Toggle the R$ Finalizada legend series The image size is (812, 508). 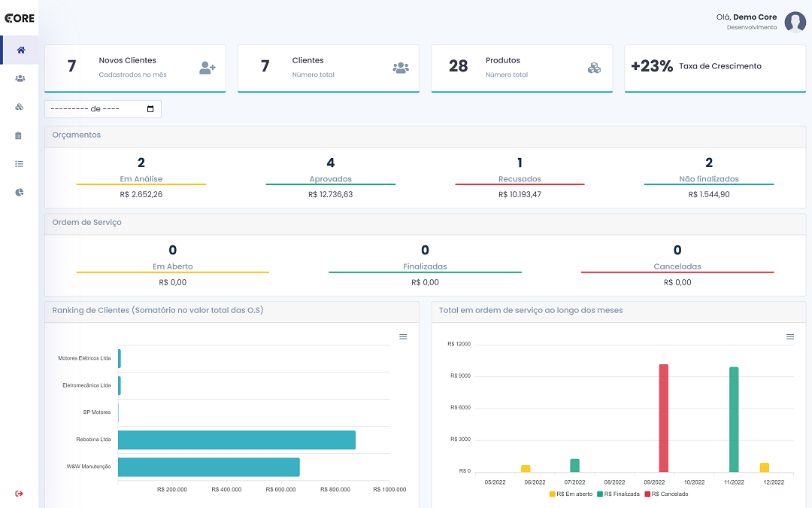(x=618, y=494)
